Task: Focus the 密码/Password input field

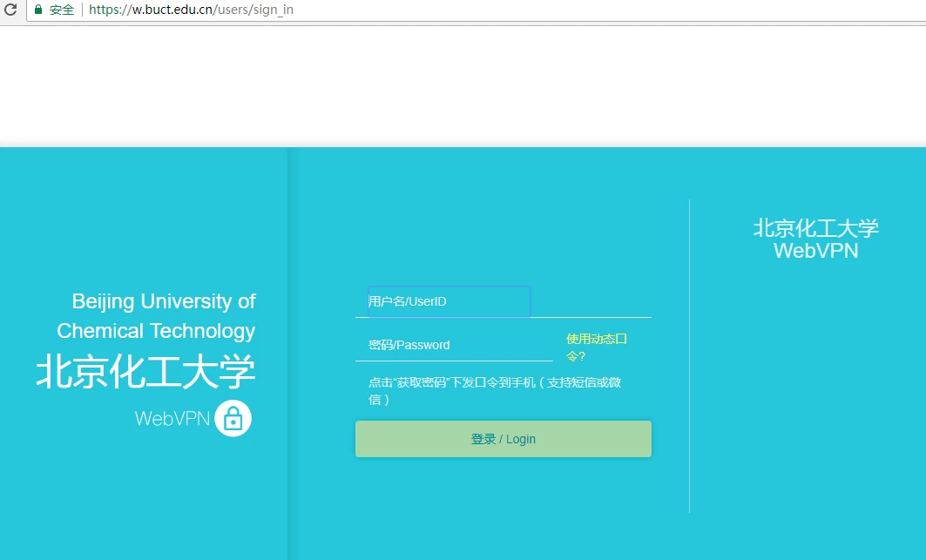Action: (x=453, y=345)
